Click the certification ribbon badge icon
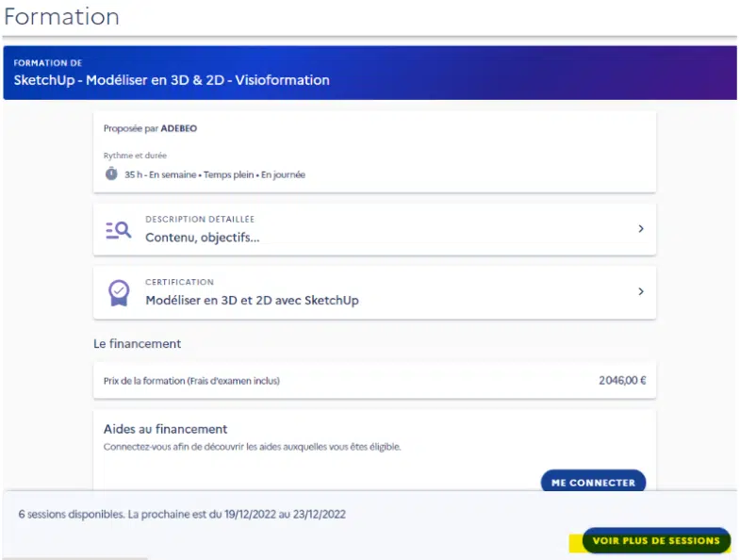740x560 pixels. click(x=119, y=293)
